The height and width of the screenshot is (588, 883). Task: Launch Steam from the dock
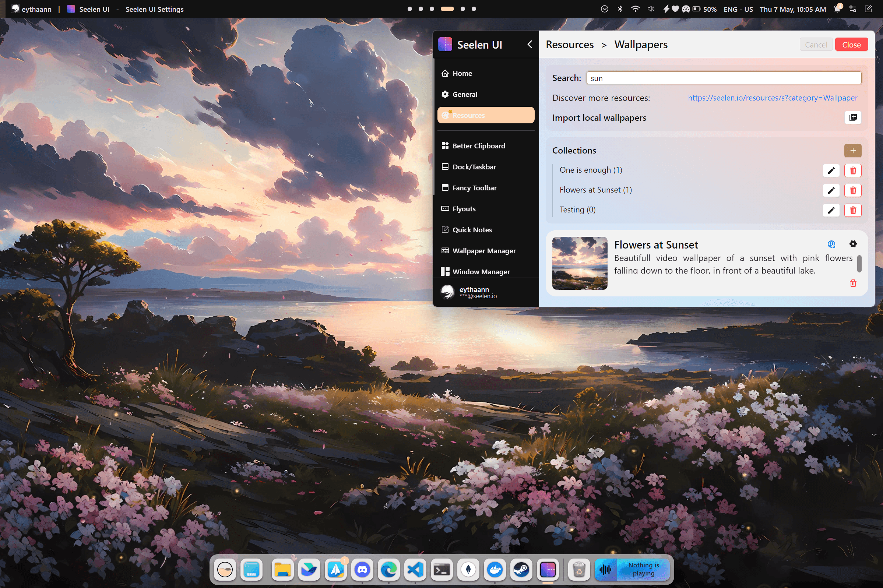(521, 570)
